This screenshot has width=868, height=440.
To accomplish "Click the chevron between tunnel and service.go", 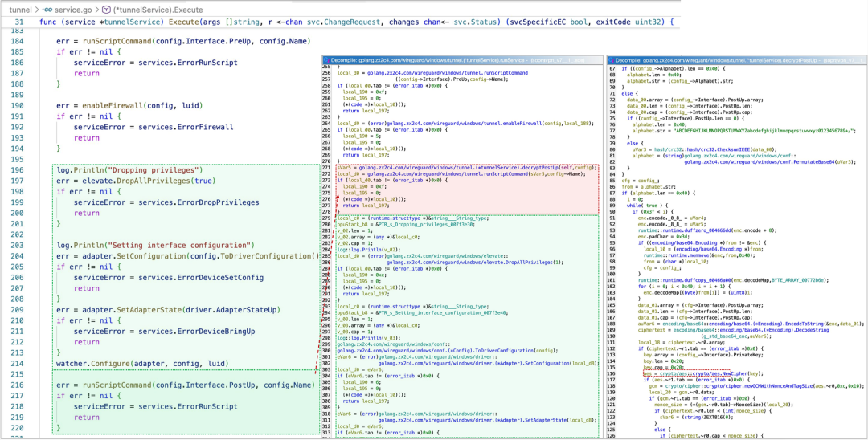I will (38, 10).
